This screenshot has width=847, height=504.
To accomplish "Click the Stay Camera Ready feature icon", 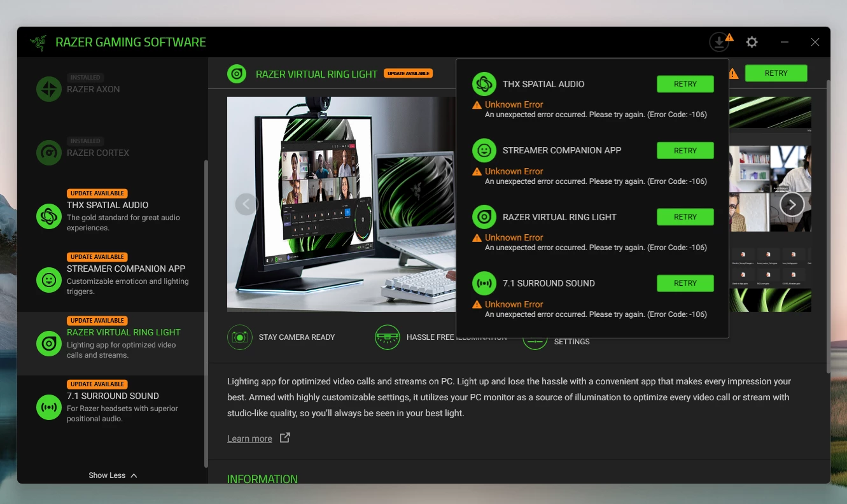I will [240, 337].
